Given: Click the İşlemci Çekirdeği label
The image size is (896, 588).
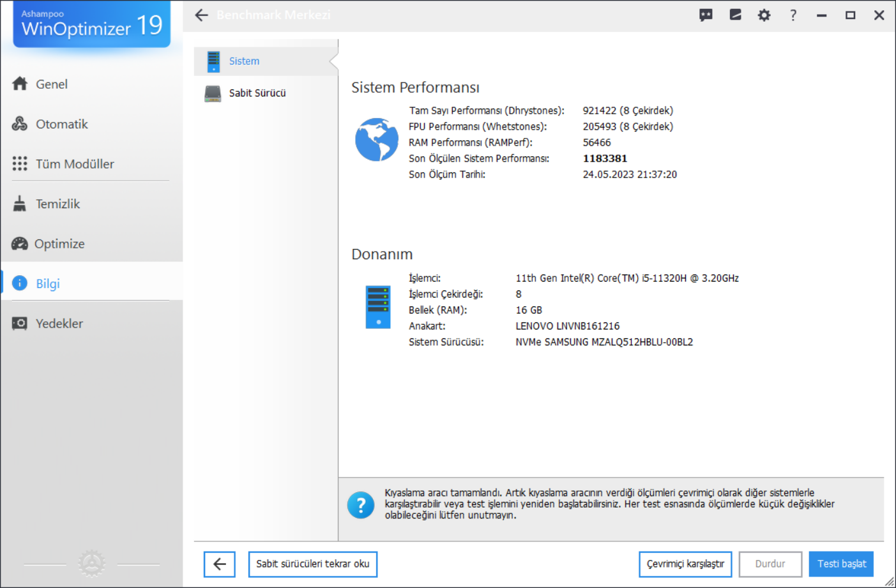Looking at the screenshot, I should point(446,294).
